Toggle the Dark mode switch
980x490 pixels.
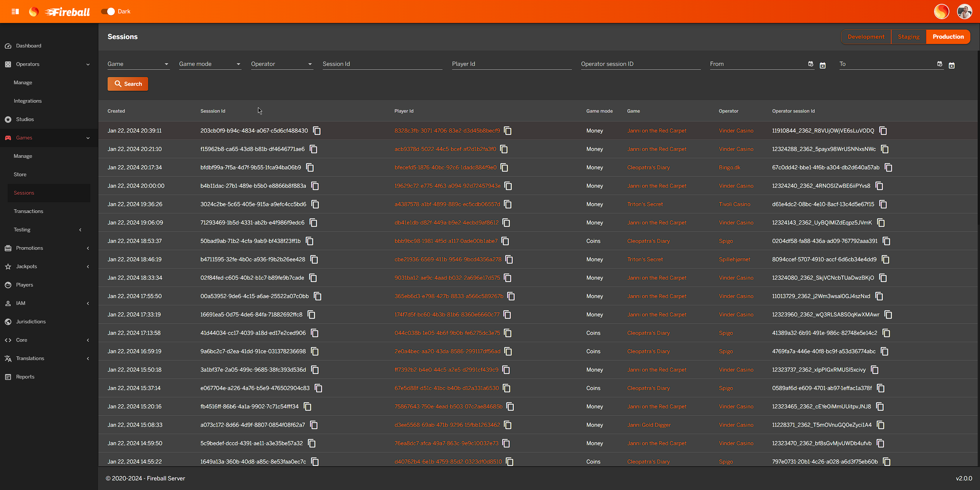coord(108,11)
